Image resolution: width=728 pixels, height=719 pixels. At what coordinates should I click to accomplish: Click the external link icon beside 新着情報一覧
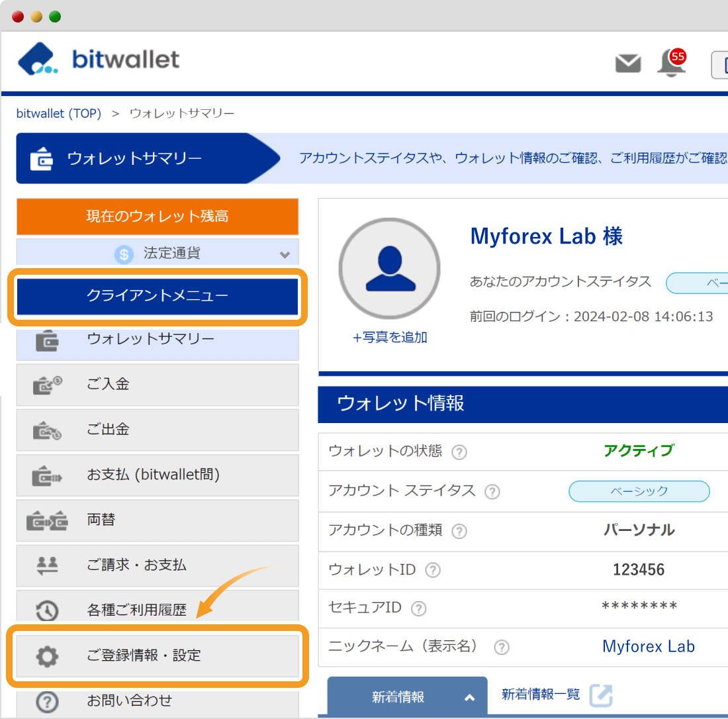[601, 695]
